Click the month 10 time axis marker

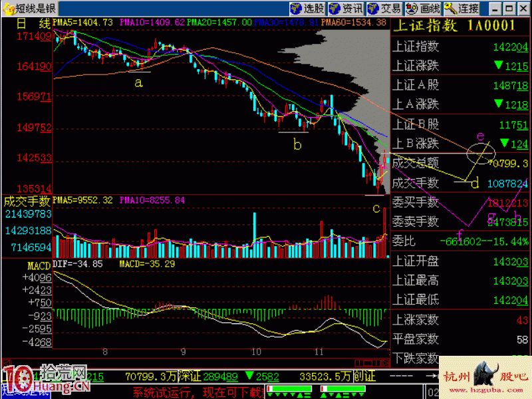(x=256, y=352)
